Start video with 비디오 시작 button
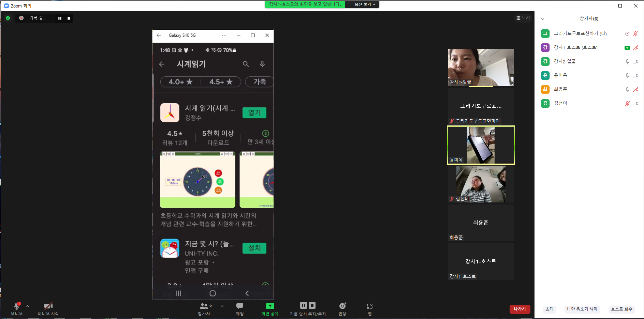The height and width of the screenshot is (319, 644). [x=48, y=308]
